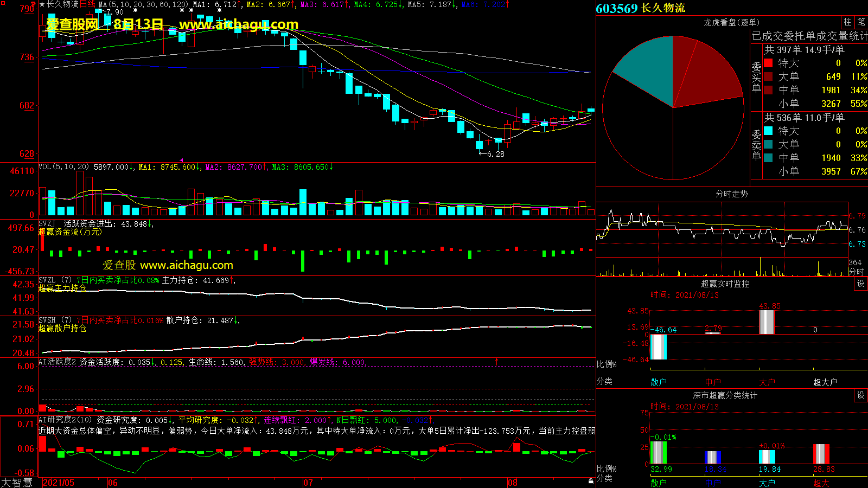Viewport: 868px width, 488px height.
Task: Click the cyan 特大 sell order swatch
Action: 768,131
